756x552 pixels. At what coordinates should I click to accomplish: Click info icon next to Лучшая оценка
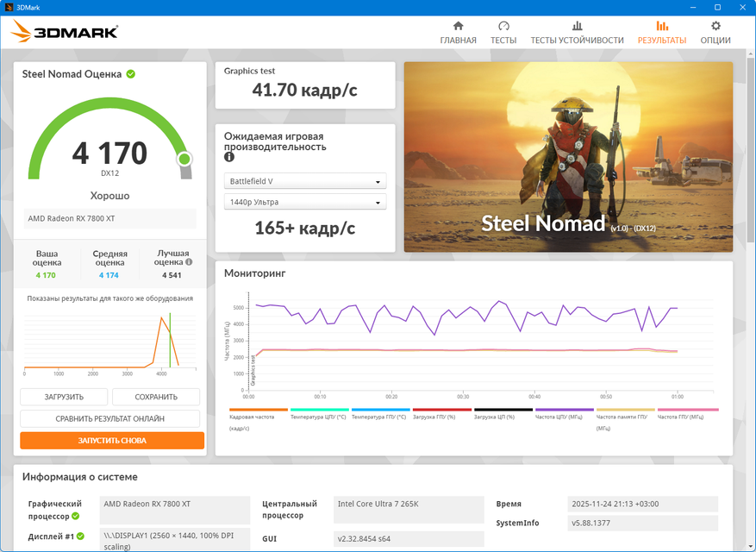(189, 262)
